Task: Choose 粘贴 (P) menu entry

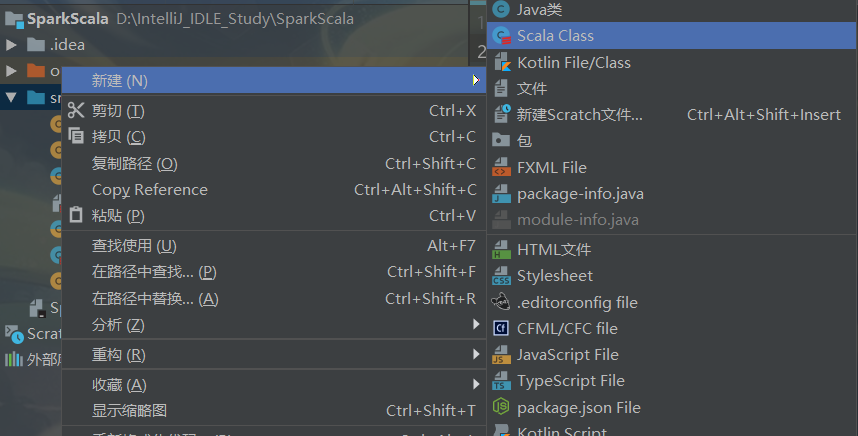Action: point(274,216)
